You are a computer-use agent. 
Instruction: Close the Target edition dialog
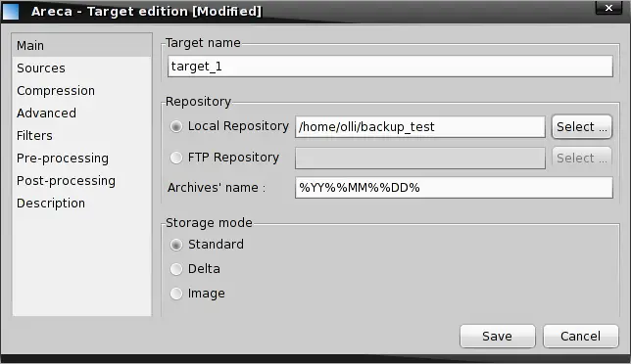tap(608, 8)
